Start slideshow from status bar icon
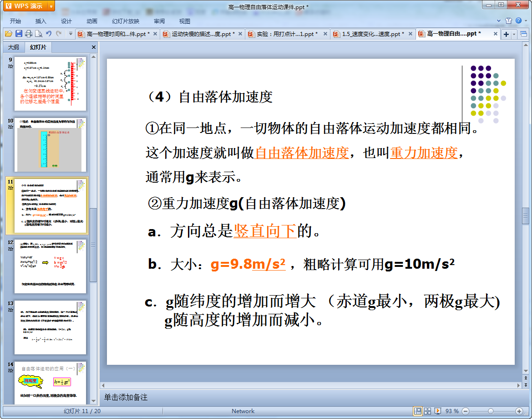532x419 pixels. (x=438, y=411)
